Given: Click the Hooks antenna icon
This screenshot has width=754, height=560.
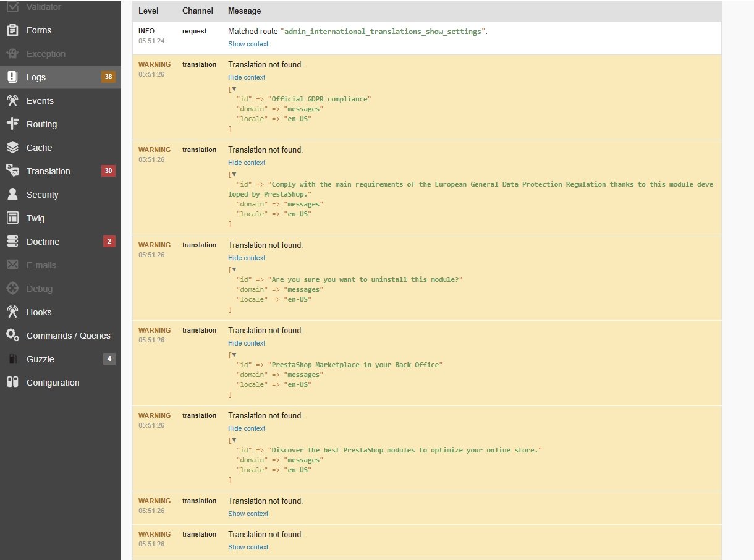Looking at the screenshot, I should click(x=12, y=312).
